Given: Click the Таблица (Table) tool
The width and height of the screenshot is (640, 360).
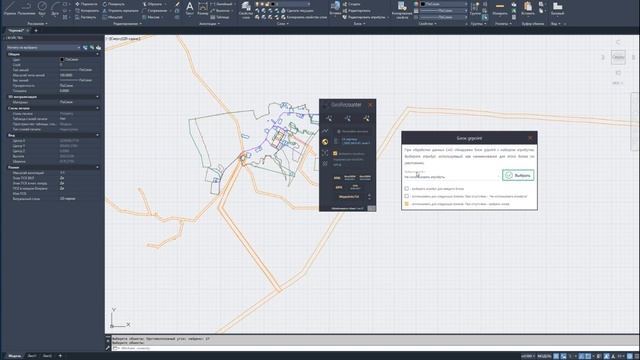Looking at the screenshot, I should [220, 17].
